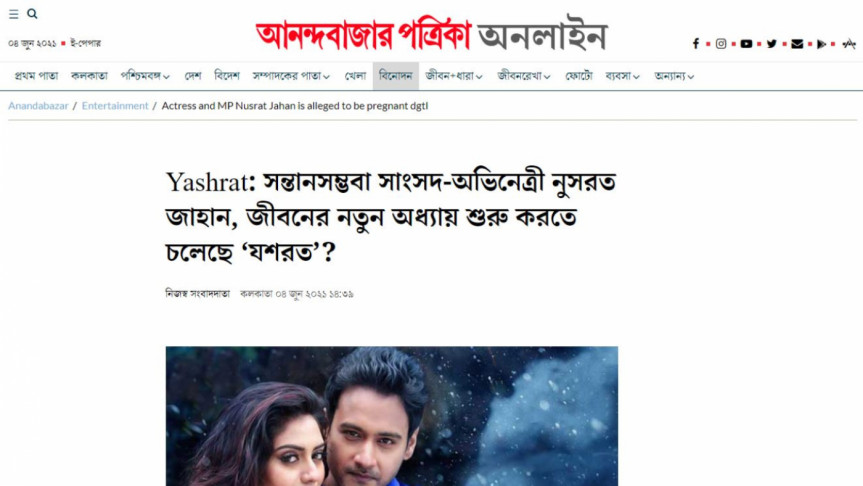Open the ই-পেপার link
This screenshot has height=486, width=863.
pyautogui.click(x=85, y=43)
